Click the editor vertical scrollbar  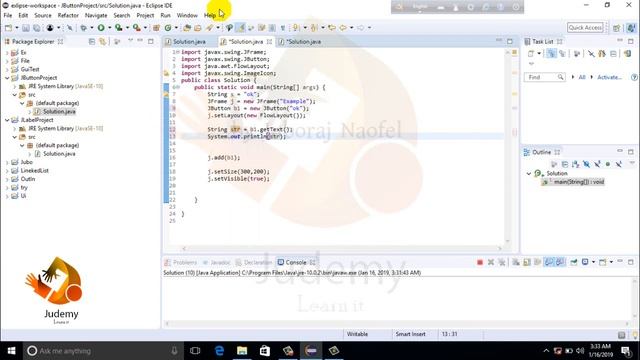tap(507, 146)
